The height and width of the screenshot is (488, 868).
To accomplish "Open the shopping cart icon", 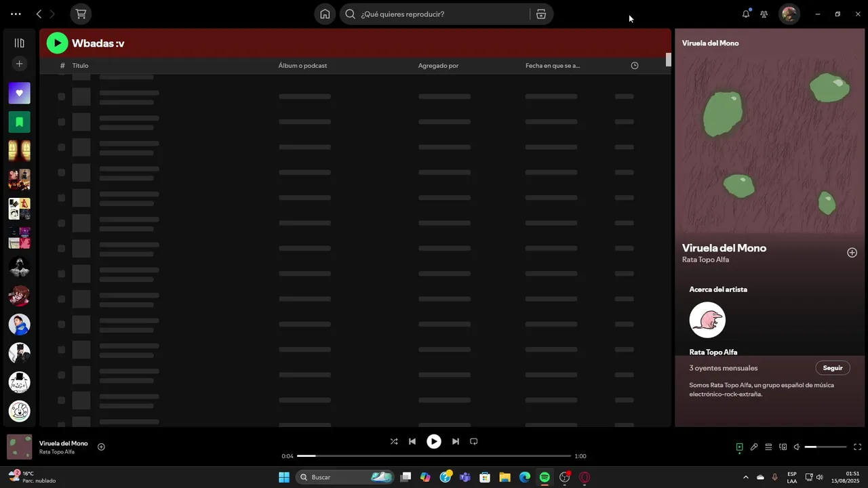I will click(81, 14).
